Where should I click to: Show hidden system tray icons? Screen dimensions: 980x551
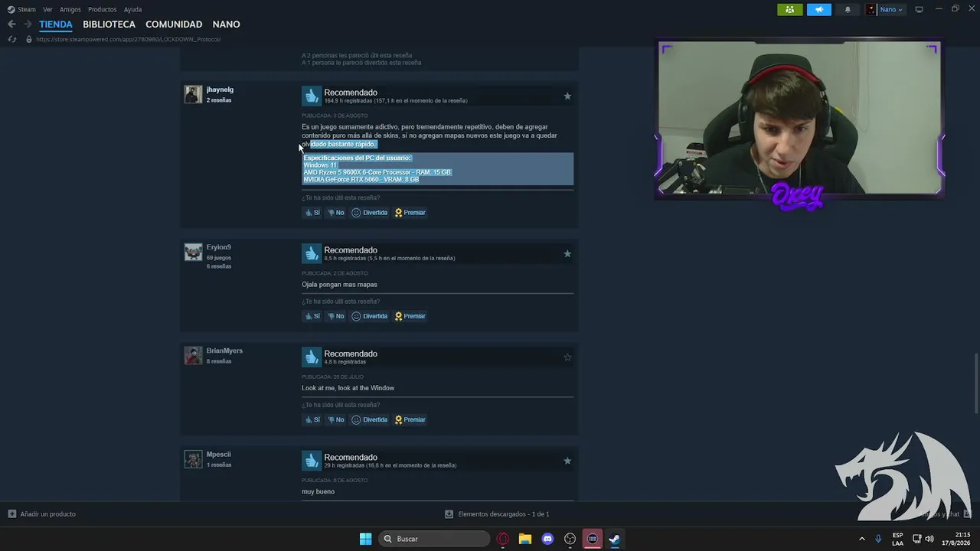(861, 539)
